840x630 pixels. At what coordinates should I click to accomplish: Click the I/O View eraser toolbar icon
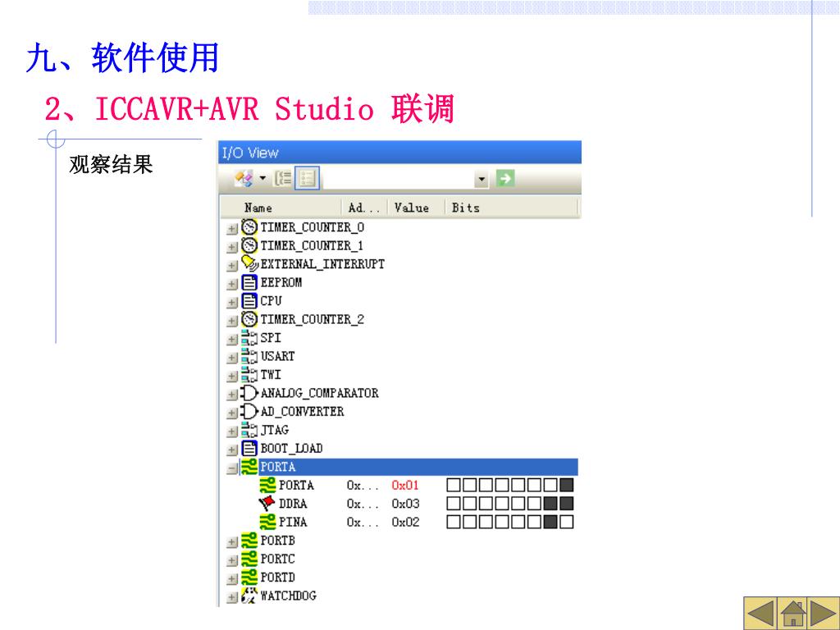[x=244, y=178]
